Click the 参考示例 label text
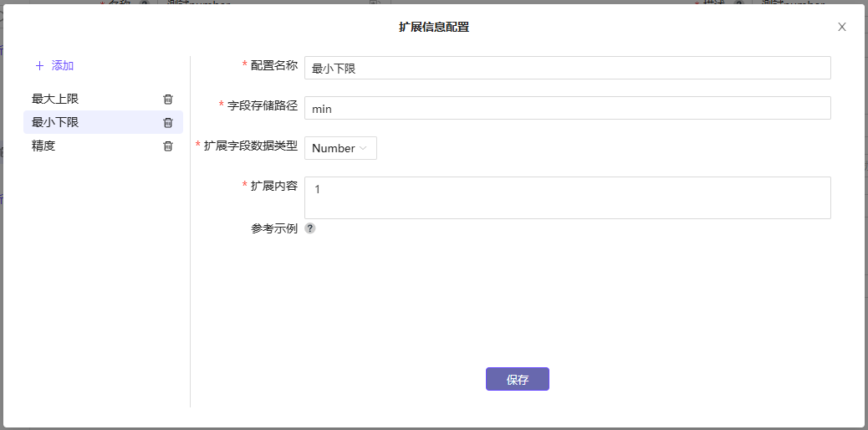The height and width of the screenshot is (430, 868). (x=274, y=228)
